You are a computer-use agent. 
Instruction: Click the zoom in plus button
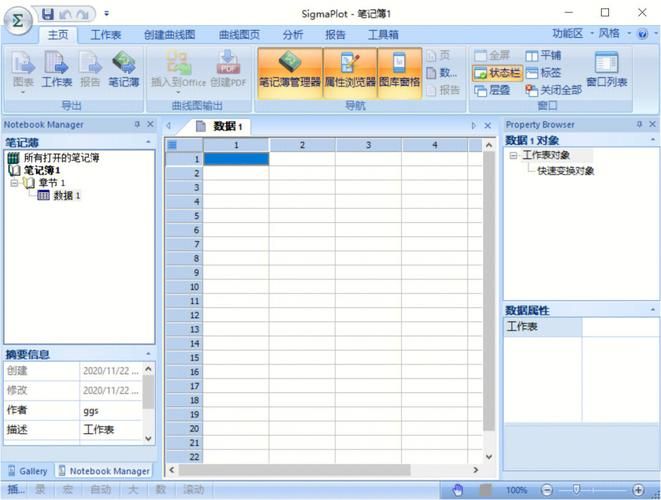click(x=638, y=490)
